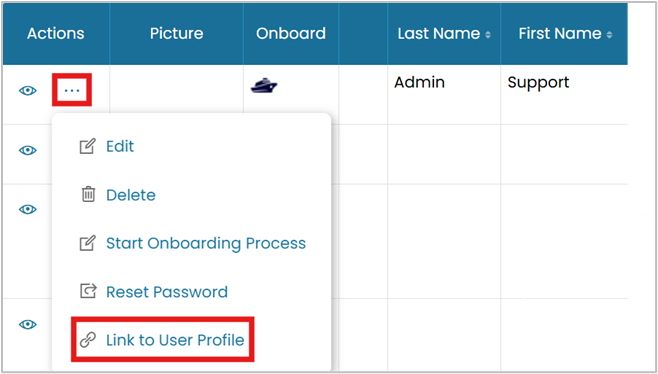Click the icon beside Start Onboarding Process
The image size is (658, 374).
pos(88,243)
